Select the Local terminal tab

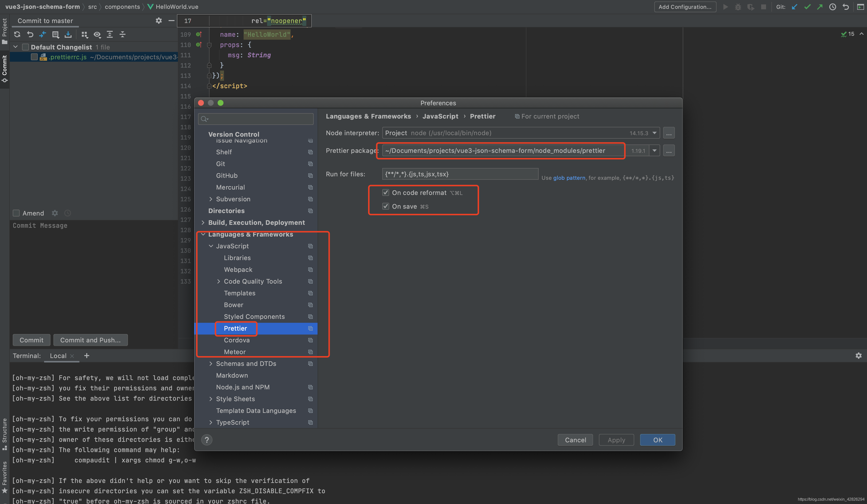pos(58,356)
